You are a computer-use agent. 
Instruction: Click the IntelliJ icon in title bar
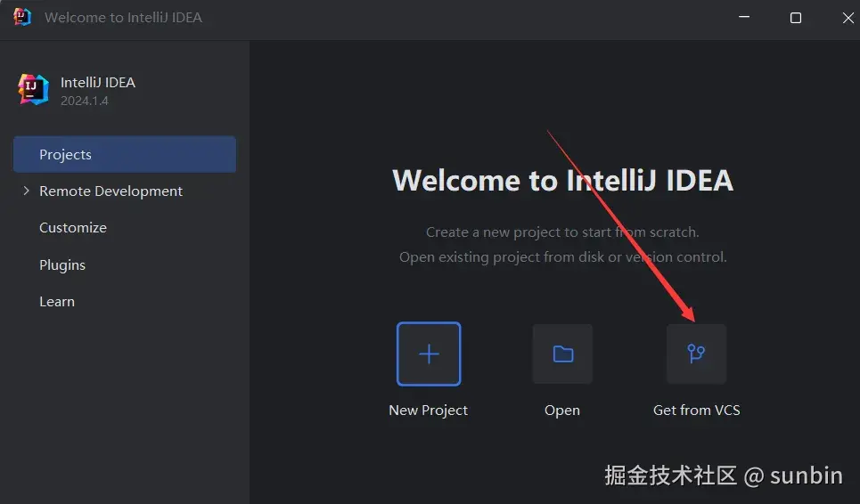pyautogui.click(x=22, y=17)
